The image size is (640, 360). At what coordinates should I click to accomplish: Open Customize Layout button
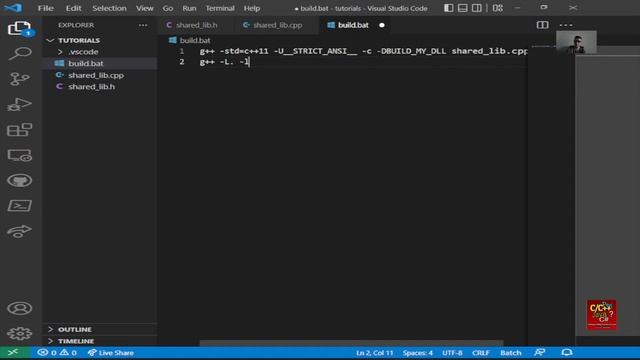(x=498, y=8)
